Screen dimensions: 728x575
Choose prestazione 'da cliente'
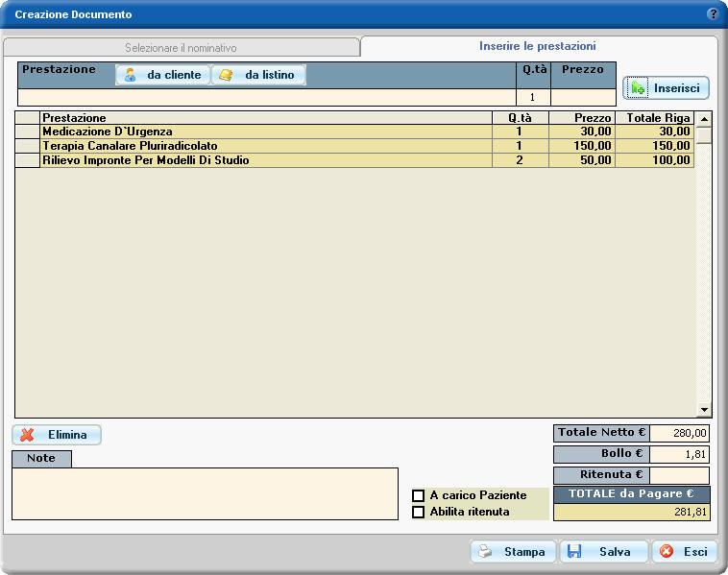[x=162, y=75]
